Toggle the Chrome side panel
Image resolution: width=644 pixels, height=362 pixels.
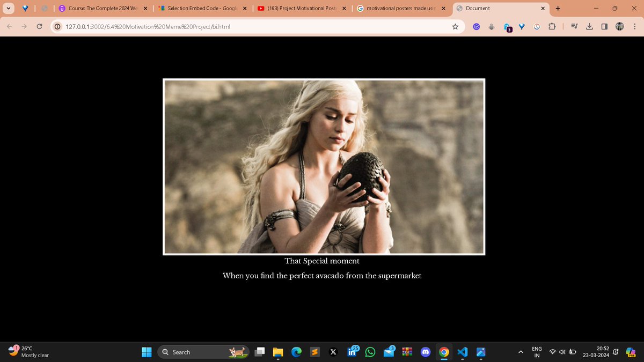(x=604, y=26)
